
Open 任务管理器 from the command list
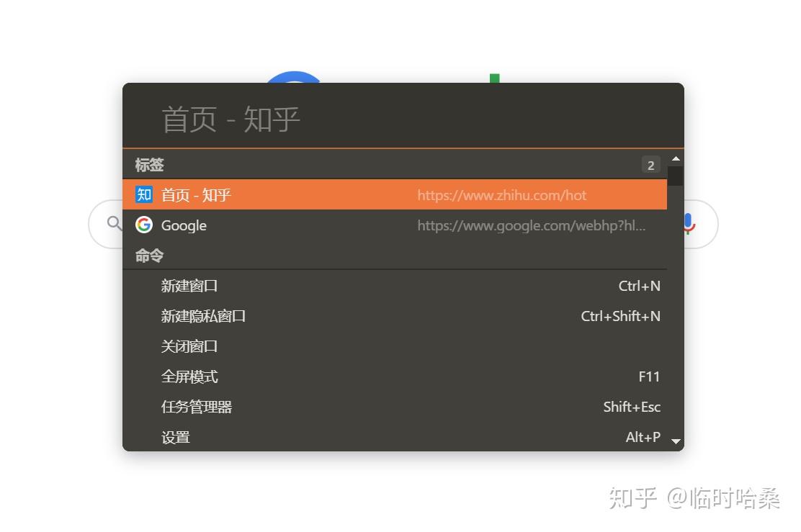(x=394, y=407)
